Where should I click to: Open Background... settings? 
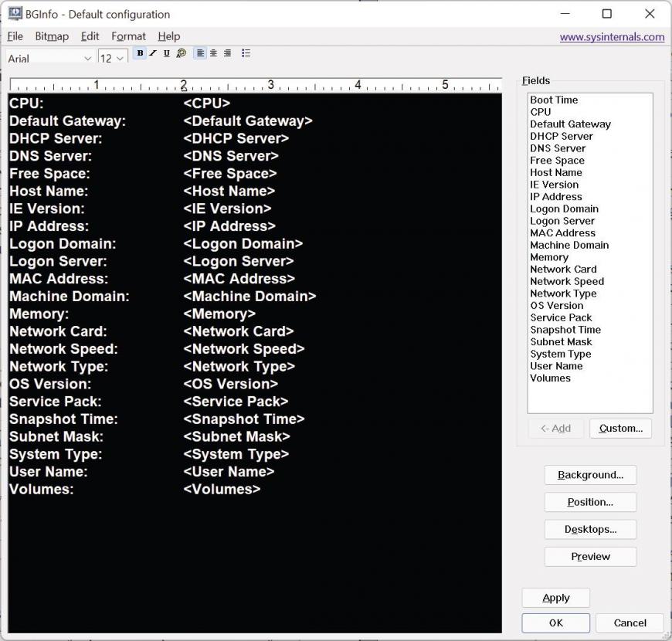590,475
